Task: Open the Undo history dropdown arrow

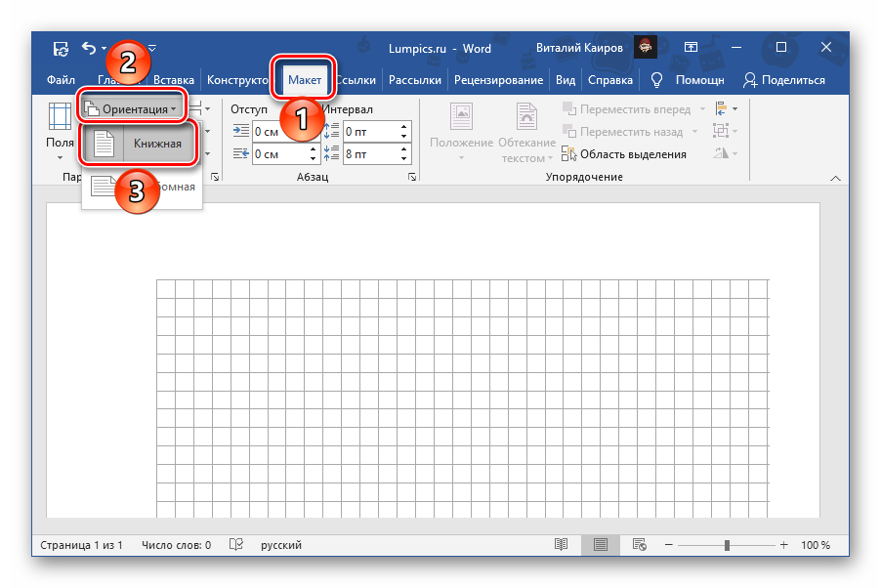Action: (x=104, y=48)
